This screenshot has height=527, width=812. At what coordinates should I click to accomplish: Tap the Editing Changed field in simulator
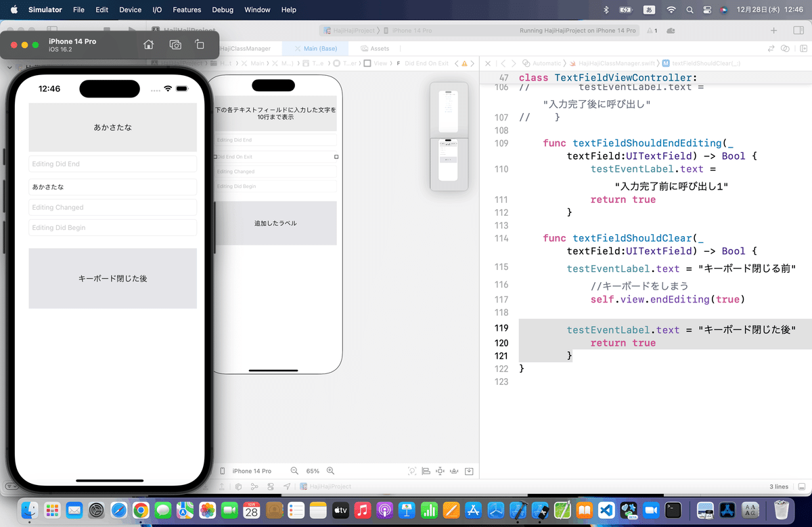(112, 207)
